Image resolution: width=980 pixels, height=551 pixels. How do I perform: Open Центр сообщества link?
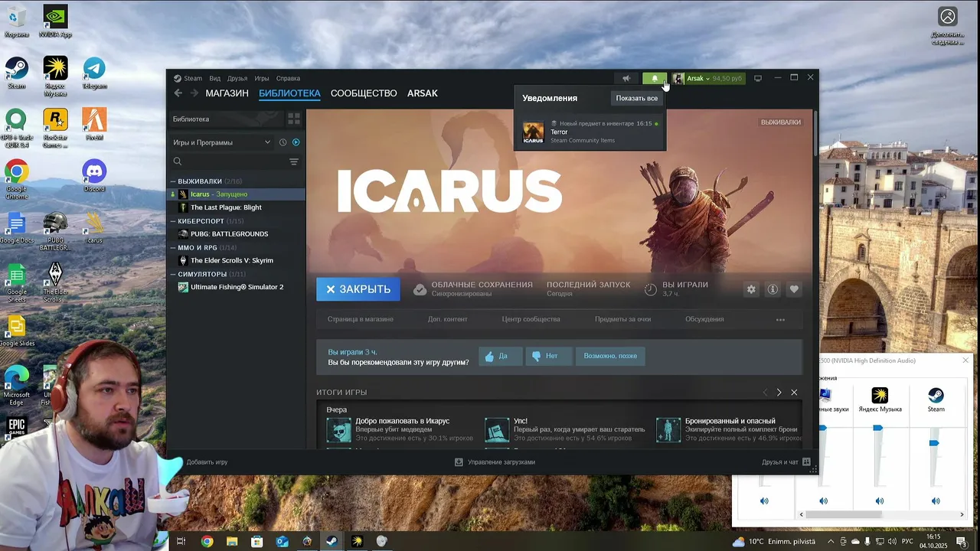tap(531, 319)
